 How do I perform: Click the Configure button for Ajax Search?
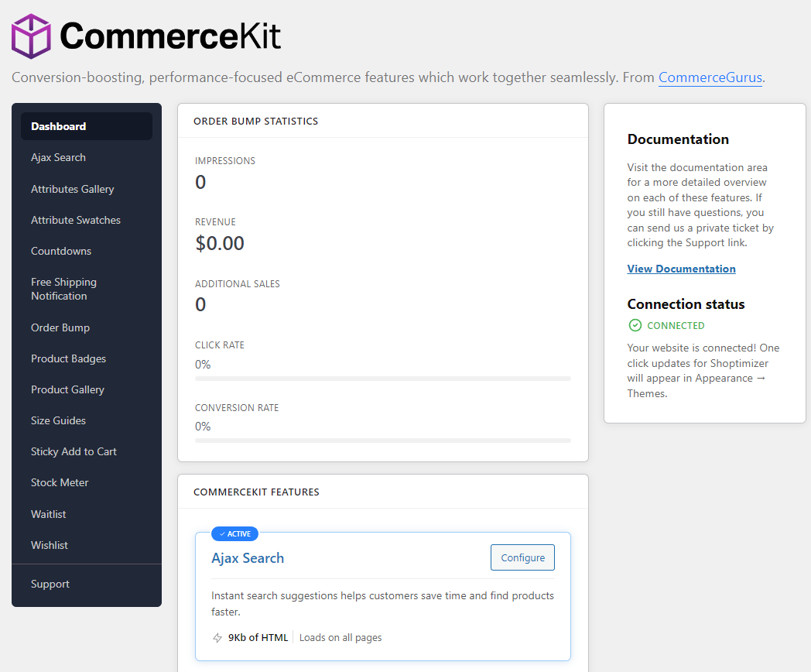click(x=522, y=557)
